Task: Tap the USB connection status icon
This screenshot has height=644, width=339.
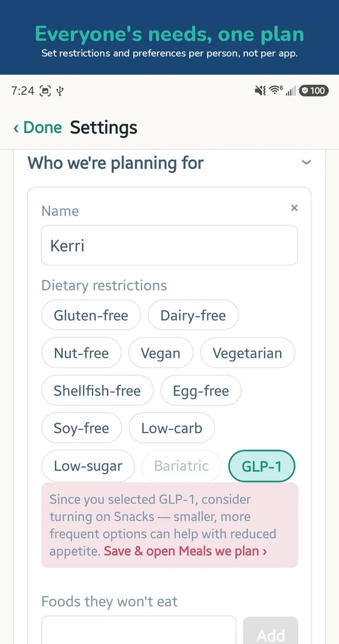Action: pos(60,91)
